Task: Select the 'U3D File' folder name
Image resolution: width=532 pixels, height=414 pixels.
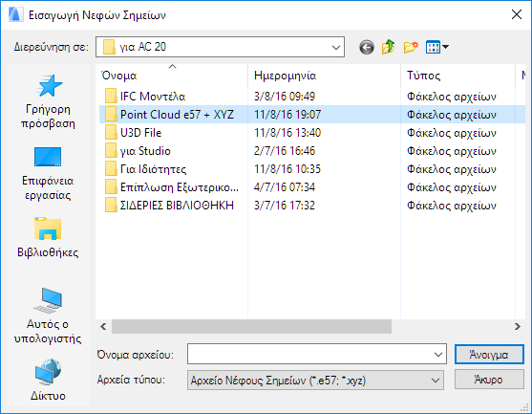Action: (x=140, y=133)
